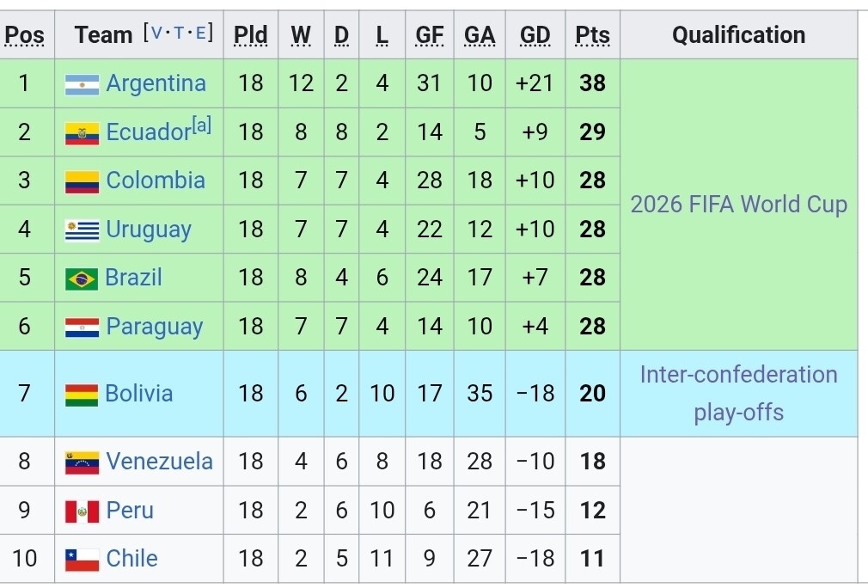Viewport: 868px width, 588px height.
Task: Click the Ecuador footnote [a] reference
Action: click(x=201, y=126)
